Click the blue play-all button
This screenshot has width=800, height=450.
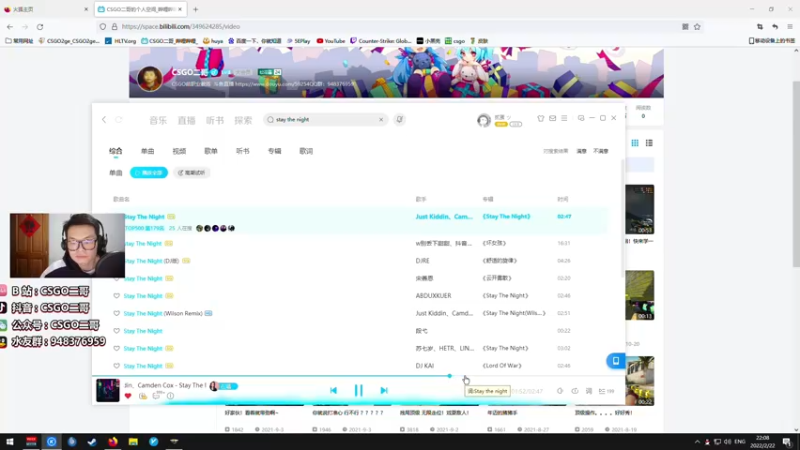pos(149,172)
